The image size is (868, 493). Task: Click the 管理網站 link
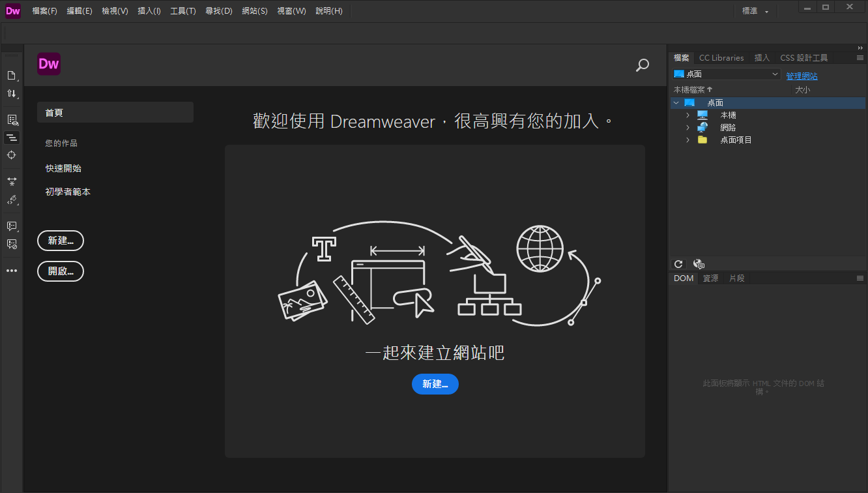pos(802,76)
